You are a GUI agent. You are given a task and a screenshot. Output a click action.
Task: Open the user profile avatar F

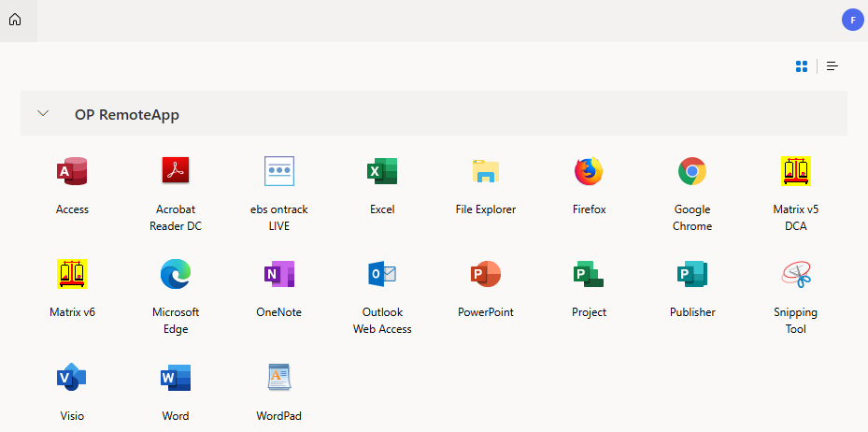coord(852,20)
